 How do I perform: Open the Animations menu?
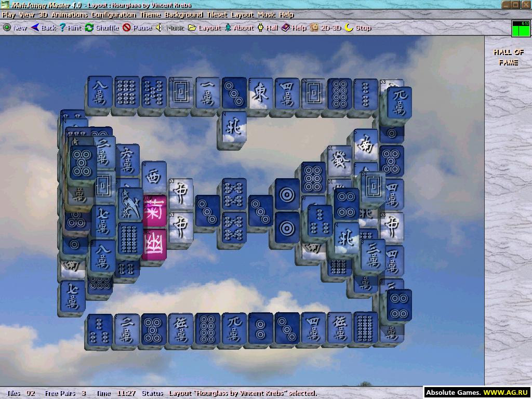click(69, 15)
